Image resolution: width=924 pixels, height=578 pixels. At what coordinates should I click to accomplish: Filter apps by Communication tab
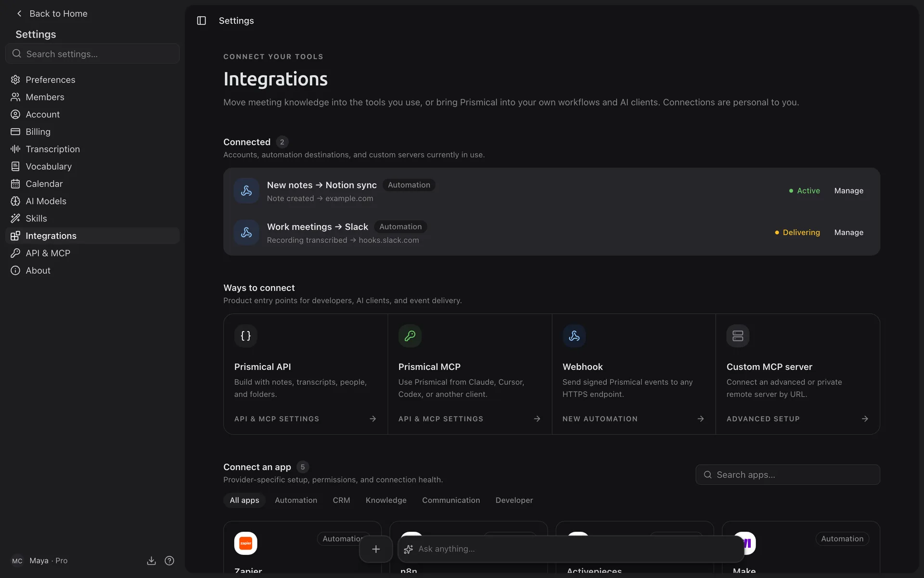point(451,500)
